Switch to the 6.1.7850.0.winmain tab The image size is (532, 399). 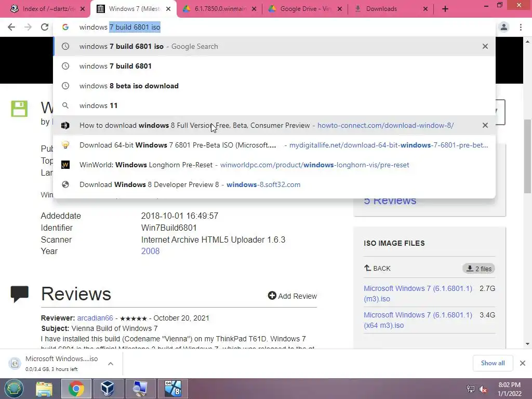pos(219,9)
